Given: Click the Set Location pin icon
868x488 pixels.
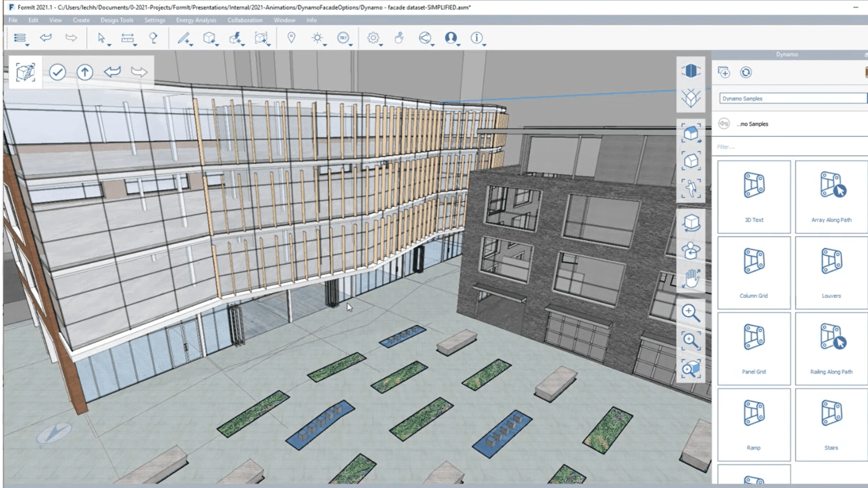Looking at the screenshot, I should (291, 38).
